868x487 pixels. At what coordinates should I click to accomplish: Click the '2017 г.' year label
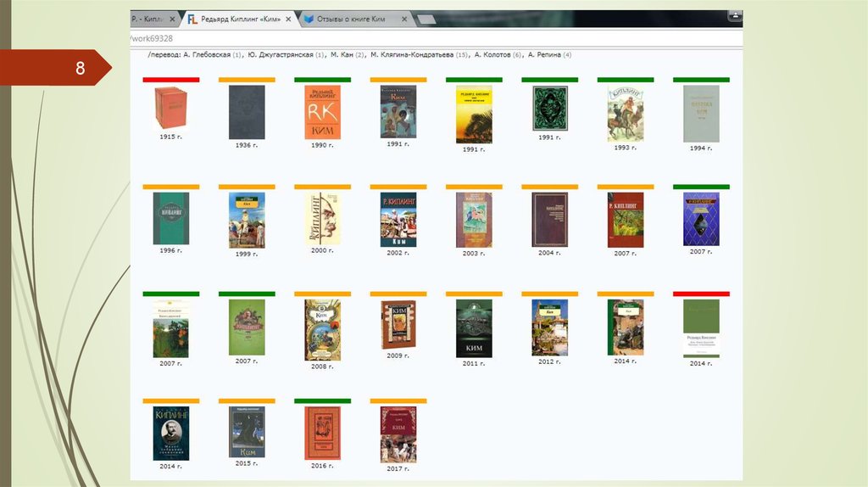[x=398, y=468]
